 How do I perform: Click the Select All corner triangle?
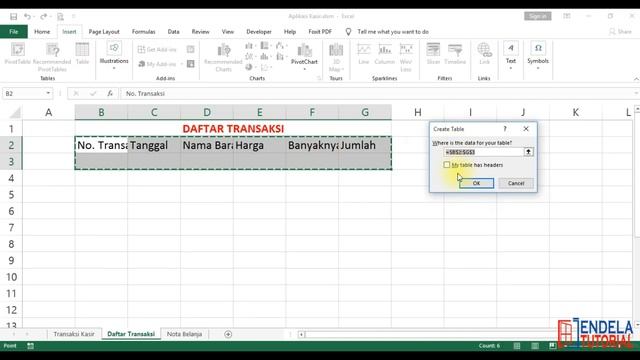(x=14, y=112)
